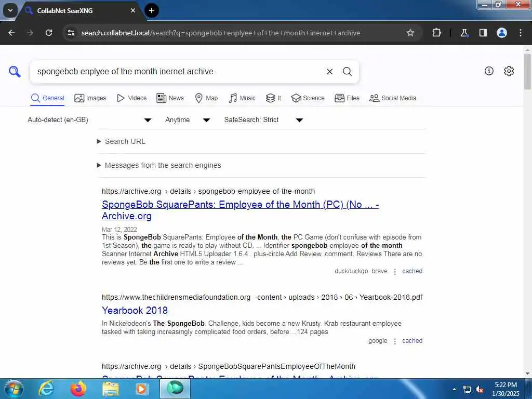Open the Yearbook 2018 result link
This screenshot has height=399, width=532.
135,311
